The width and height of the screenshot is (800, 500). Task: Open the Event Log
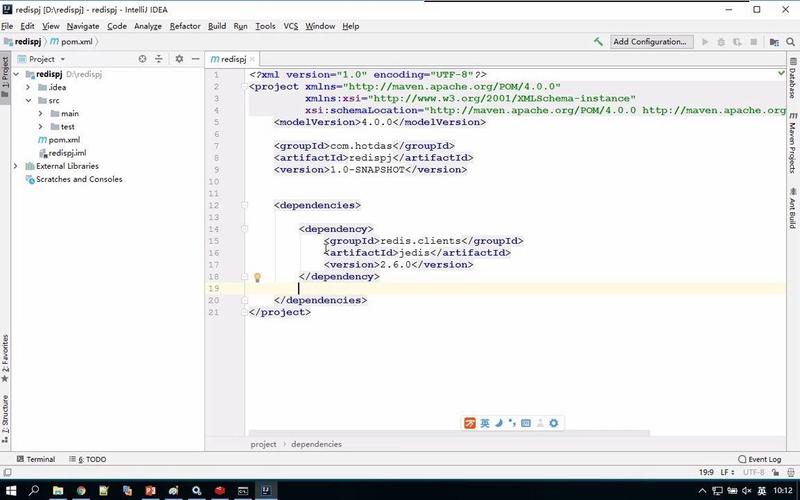(x=764, y=459)
